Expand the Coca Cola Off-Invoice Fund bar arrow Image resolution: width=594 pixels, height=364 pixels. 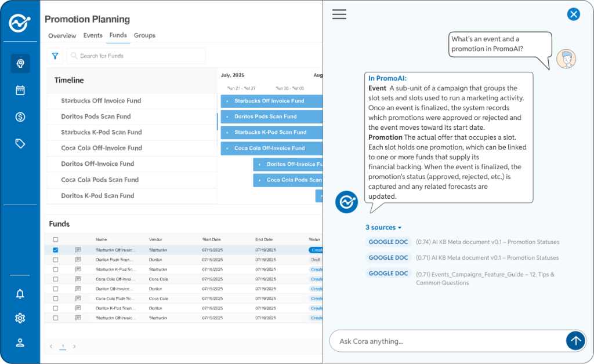point(227,148)
